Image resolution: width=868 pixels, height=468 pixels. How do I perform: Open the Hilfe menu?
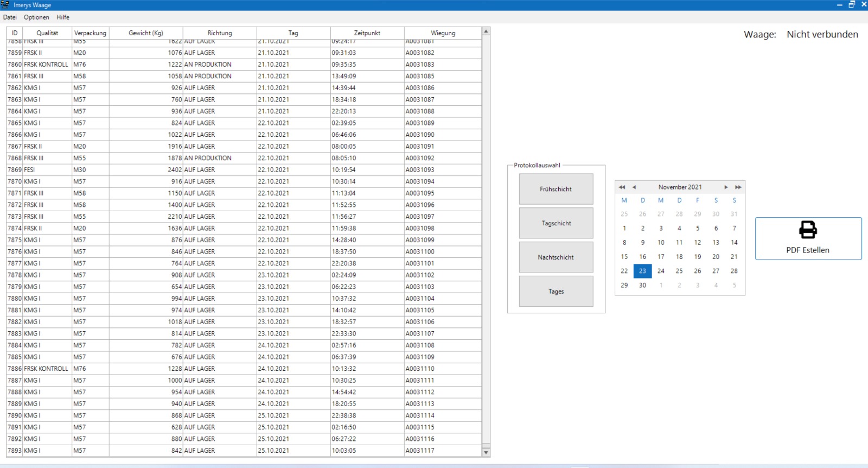(x=63, y=17)
